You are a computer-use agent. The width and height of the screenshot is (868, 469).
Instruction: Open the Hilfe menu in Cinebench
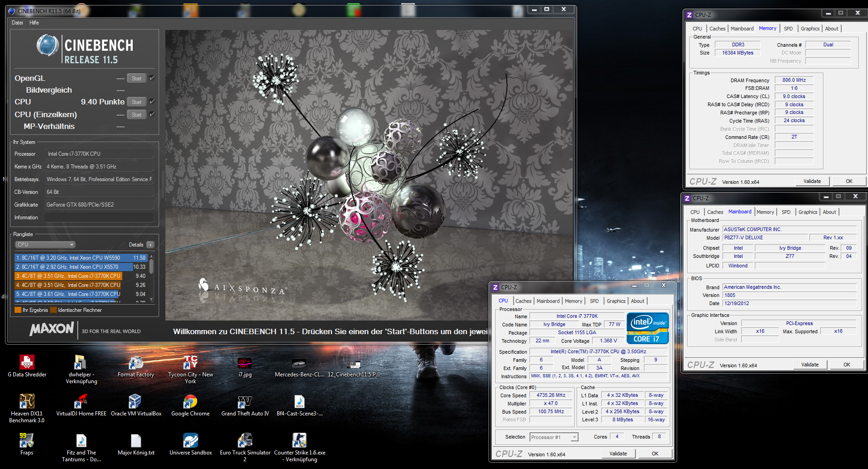coord(34,23)
